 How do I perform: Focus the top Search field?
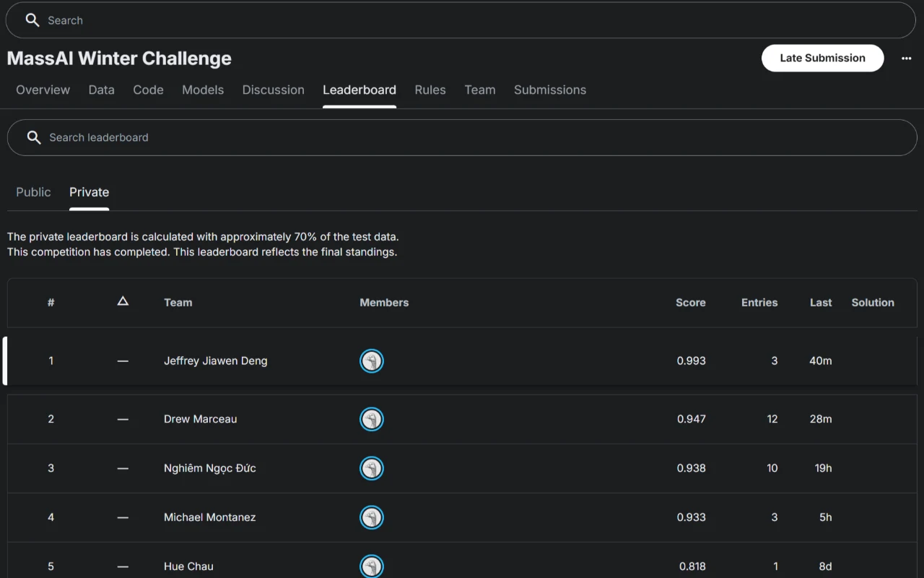tap(461, 20)
